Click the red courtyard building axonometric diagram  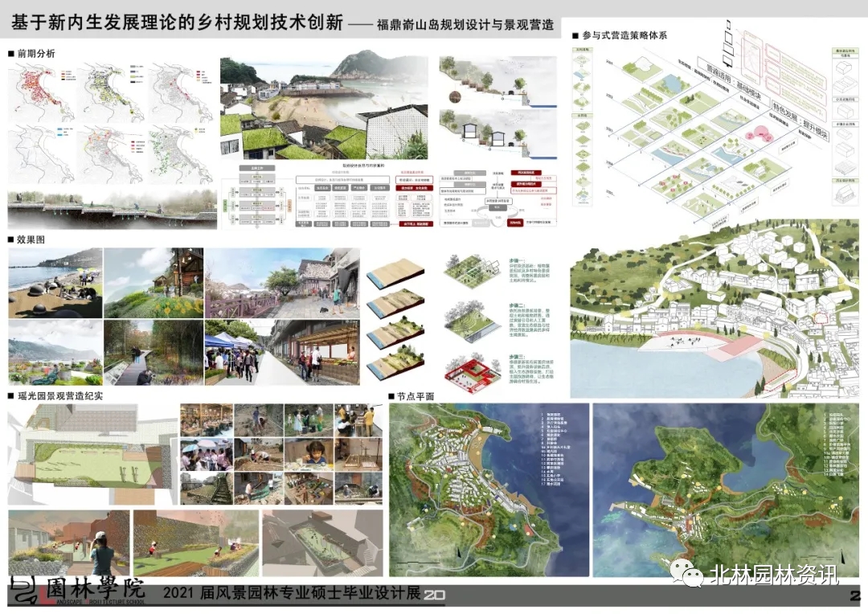471,374
